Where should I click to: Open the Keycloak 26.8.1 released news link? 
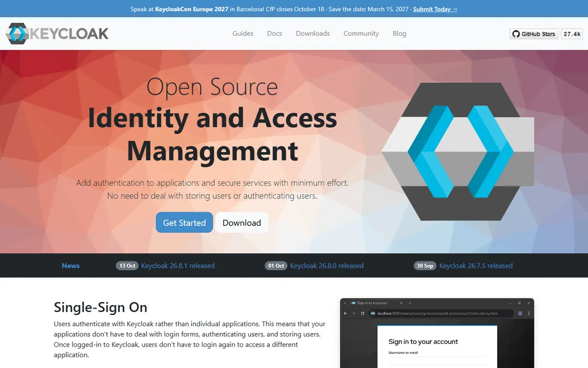click(x=178, y=266)
